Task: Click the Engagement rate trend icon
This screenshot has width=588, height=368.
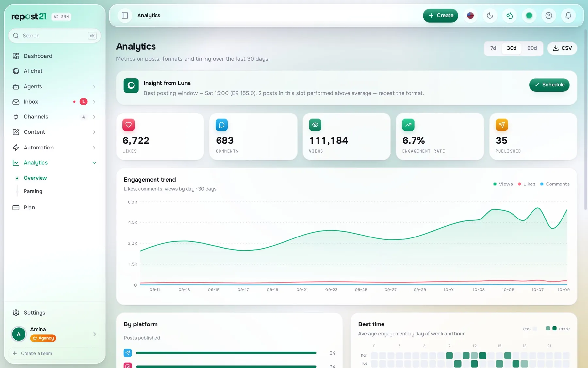Action: click(408, 125)
